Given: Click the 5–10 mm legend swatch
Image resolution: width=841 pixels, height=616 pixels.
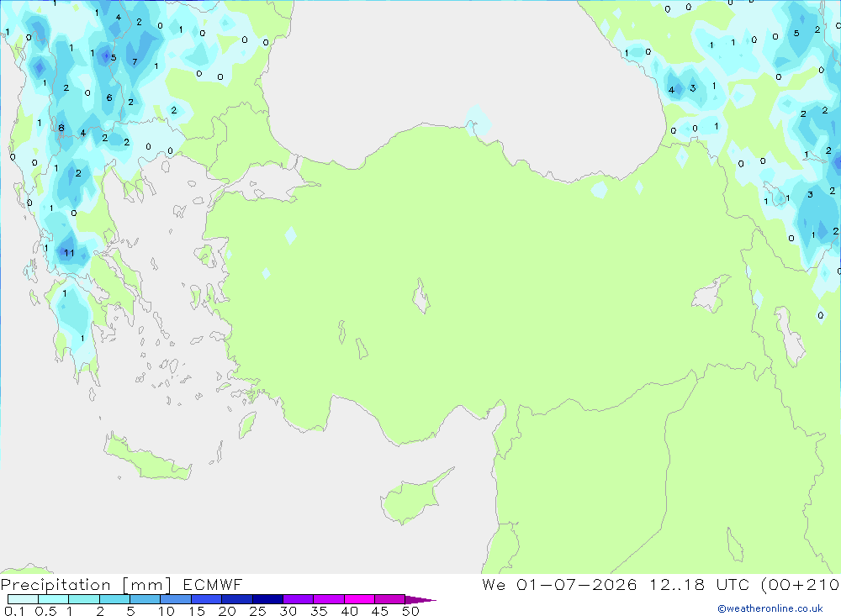Looking at the screenshot, I should click(x=145, y=599).
